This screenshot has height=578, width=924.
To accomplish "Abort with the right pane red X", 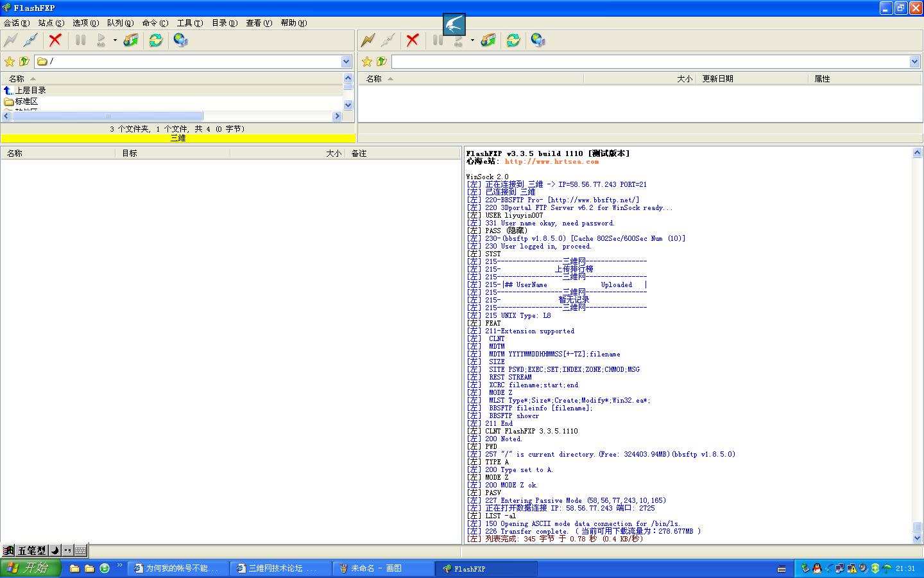I will coord(413,40).
